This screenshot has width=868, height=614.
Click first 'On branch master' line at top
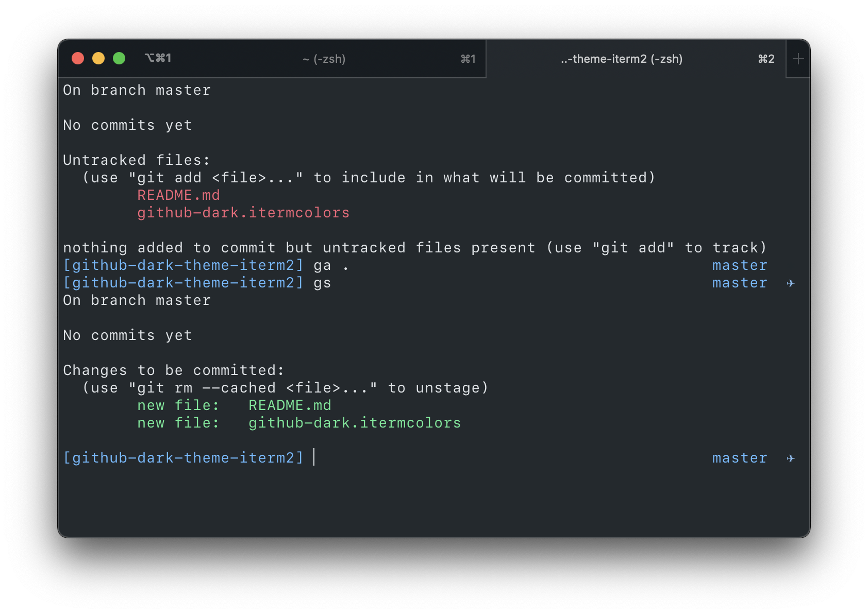tap(137, 90)
